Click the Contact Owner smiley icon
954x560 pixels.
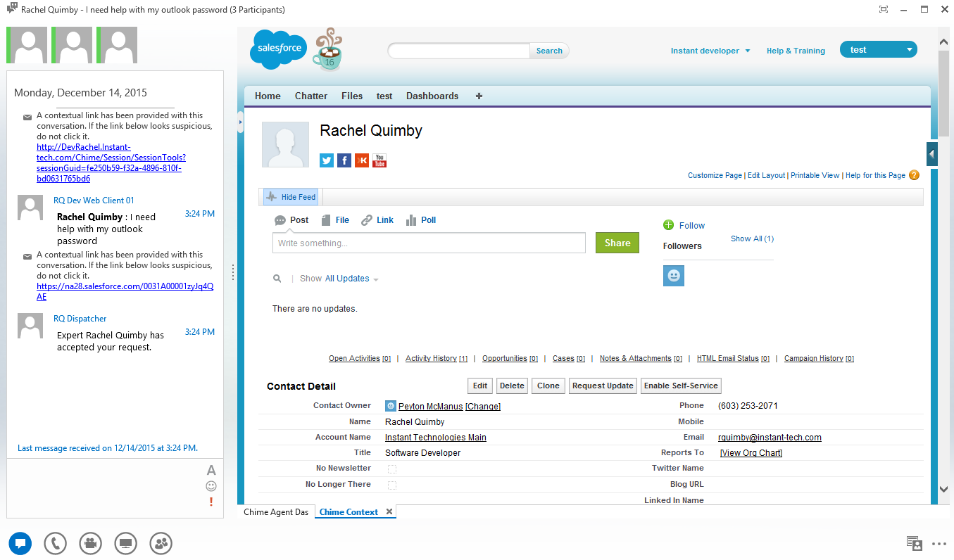[x=390, y=406]
